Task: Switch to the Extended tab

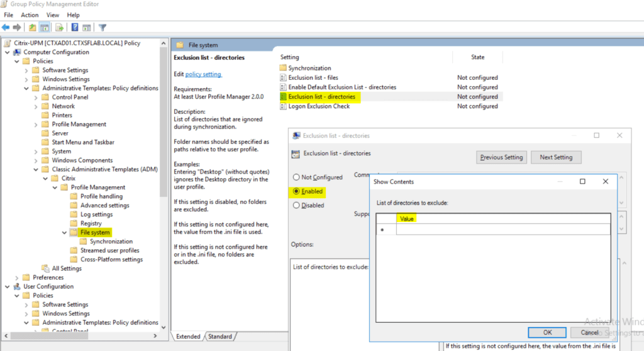Action: pyautogui.click(x=188, y=336)
